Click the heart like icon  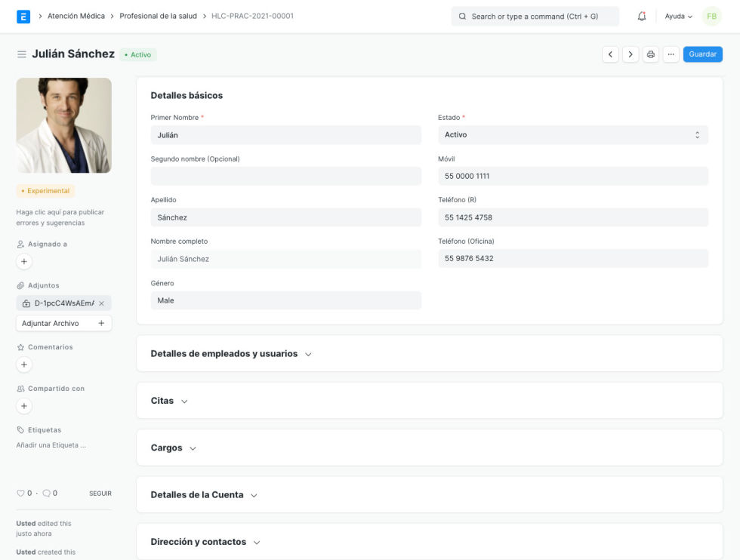[x=20, y=494]
